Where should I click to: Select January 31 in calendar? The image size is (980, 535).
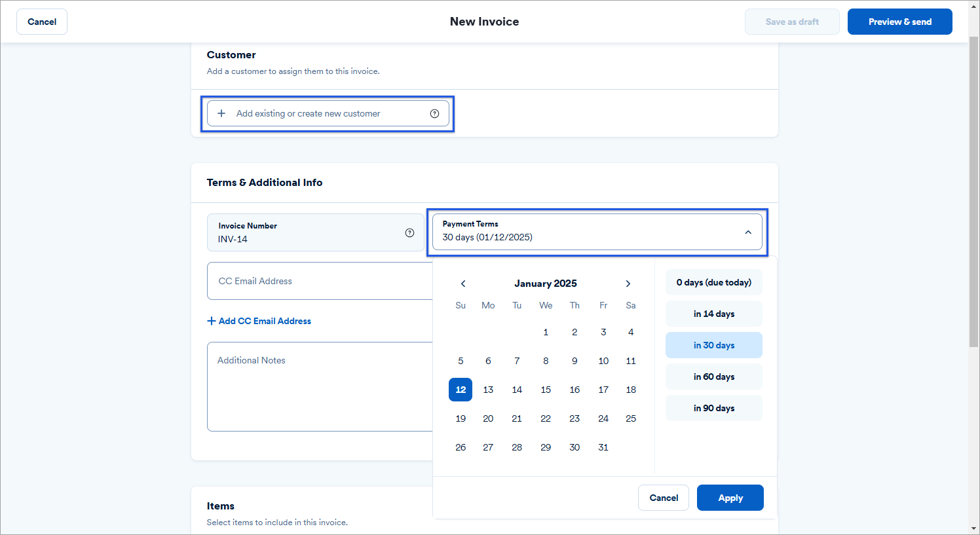[x=603, y=447]
